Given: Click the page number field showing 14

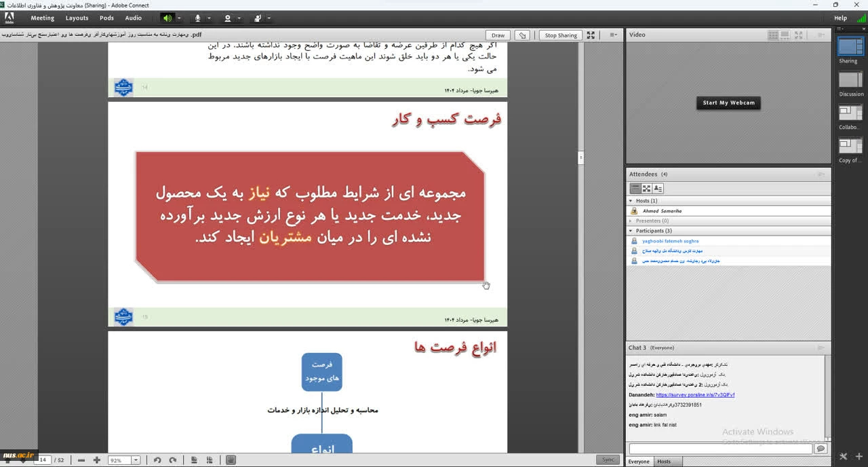Looking at the screenshot, I should click(x=43, y=460).
